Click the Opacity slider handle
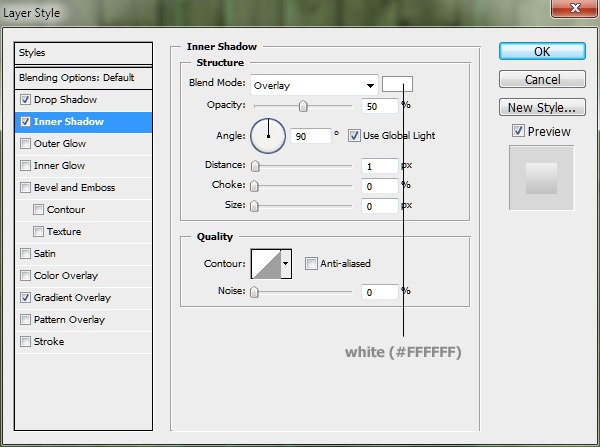The height and width of the screenshot is (447, 600). [x=303, y=105]
